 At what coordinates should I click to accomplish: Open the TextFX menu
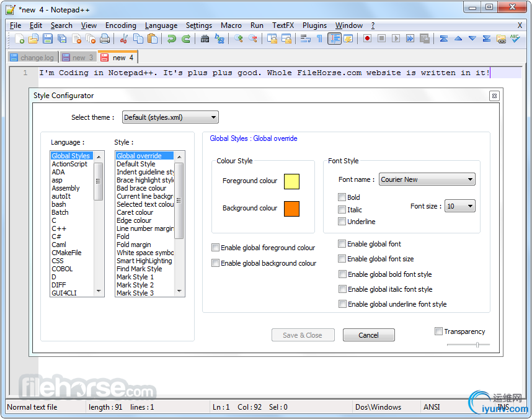click(x=283, y=25)
